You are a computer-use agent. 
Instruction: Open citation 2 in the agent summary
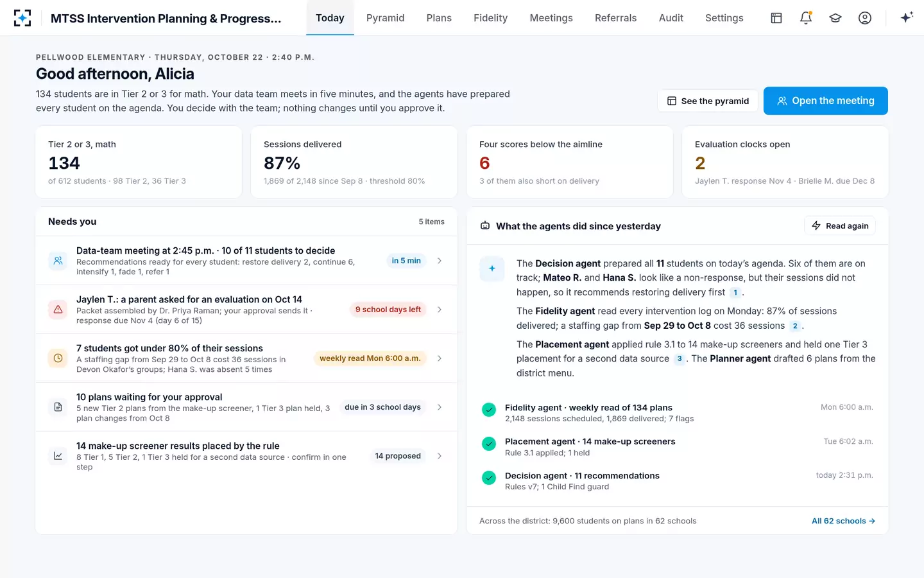point(795,326)
